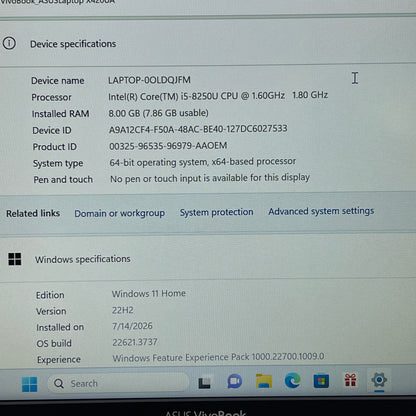Click the System type label

point(58,163)
